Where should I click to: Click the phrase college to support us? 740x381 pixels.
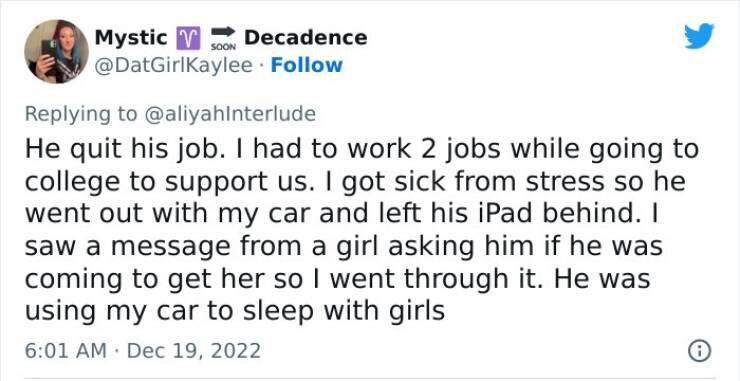(x=166, y=181)
